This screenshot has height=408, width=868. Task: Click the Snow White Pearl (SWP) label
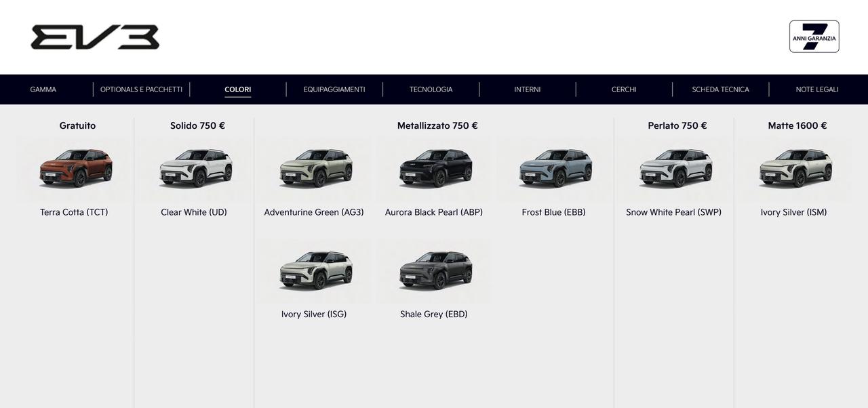674,212
